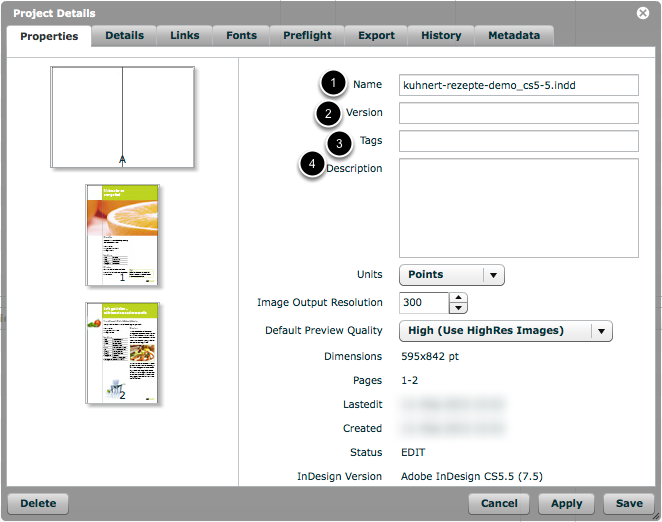This screenshot has width=662, height=522.
Task: Click the Apply button
Action: [566, 503]
